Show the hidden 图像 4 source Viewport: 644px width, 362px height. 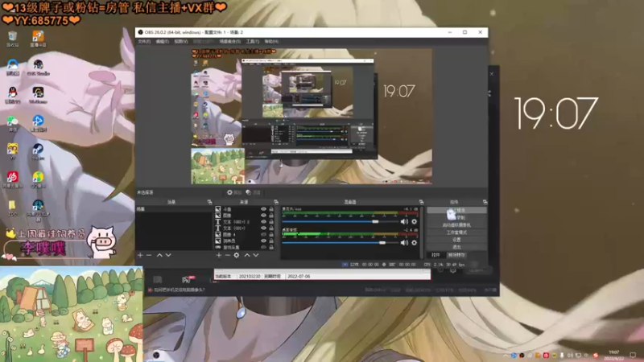pyautogui.click(x=264, y=234)
